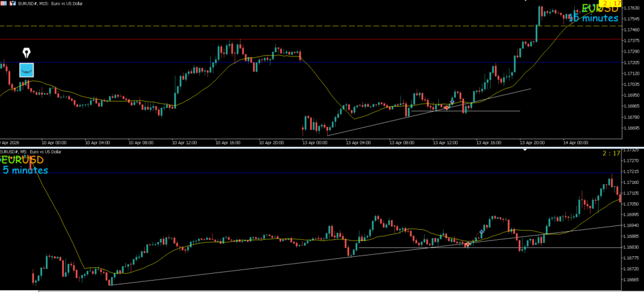Click the '13 Apr 16:00' time label
644x292 pixels.
tap(489, 143)
